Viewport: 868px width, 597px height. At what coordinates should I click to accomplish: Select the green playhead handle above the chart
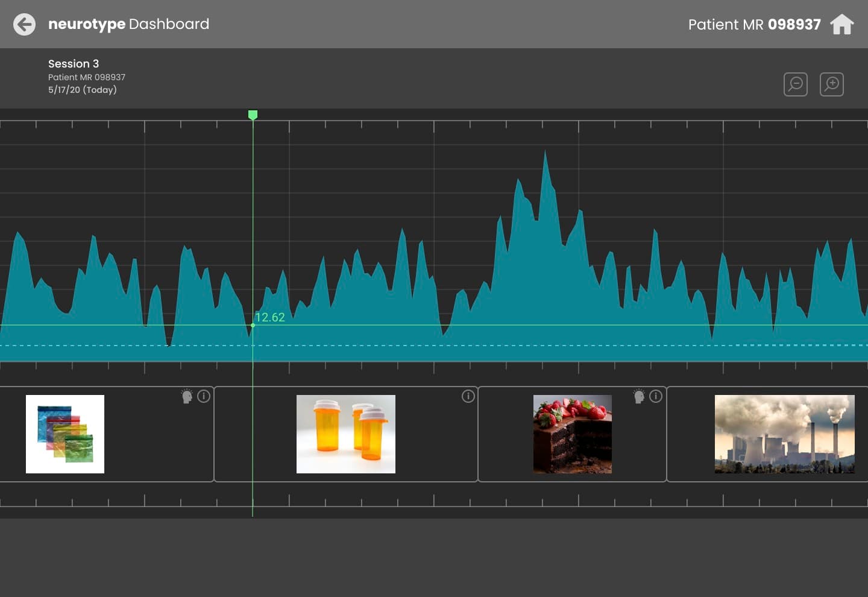tap(253, 115)
